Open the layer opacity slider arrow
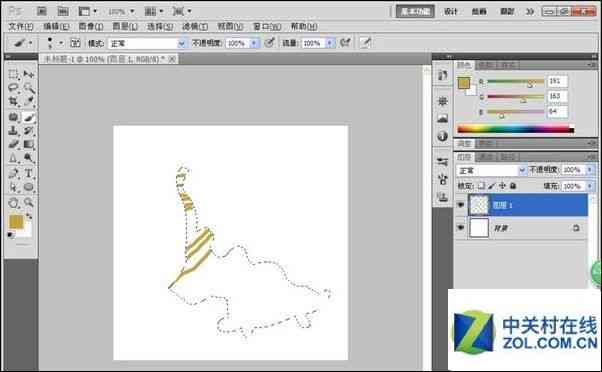The height and width of the screenshot is (372, 602). pos(590,170)
